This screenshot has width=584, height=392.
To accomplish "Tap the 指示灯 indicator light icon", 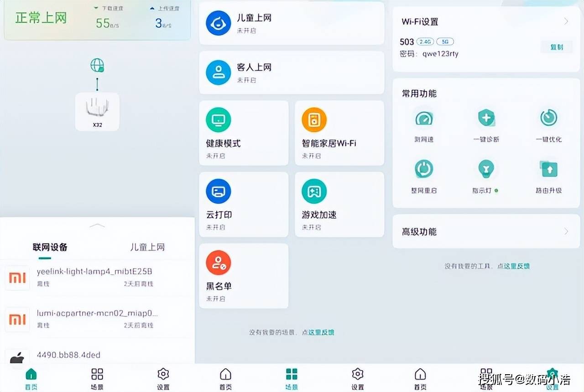I will coord(486,170).
